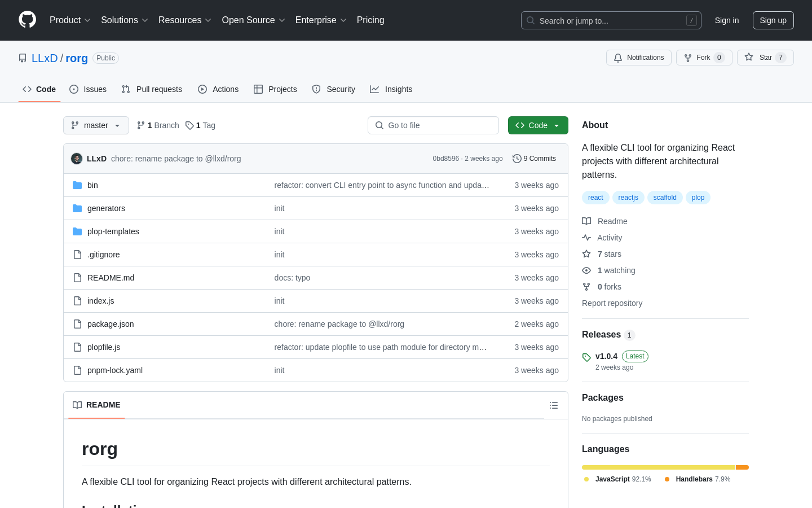Click the Readme book icon in About
This screenshot has width=812, height=508.
[586, 221]
